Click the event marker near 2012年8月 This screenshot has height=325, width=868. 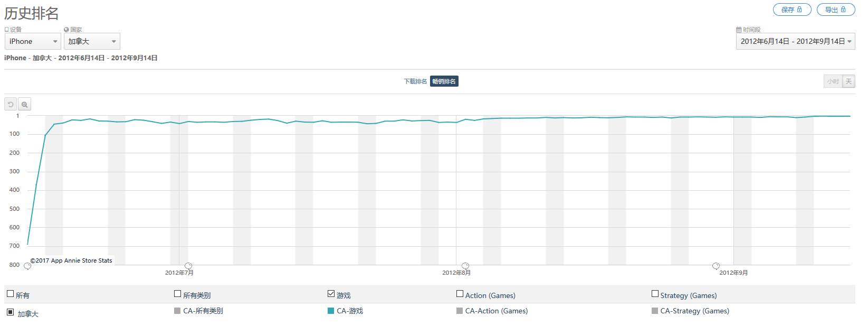pos(465,266)
